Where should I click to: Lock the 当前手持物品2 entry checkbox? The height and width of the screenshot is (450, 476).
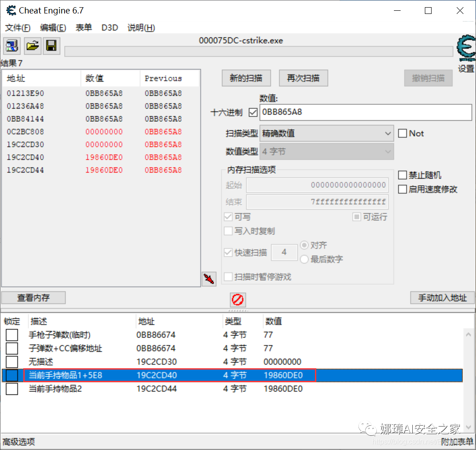click(x=12, y=388)
